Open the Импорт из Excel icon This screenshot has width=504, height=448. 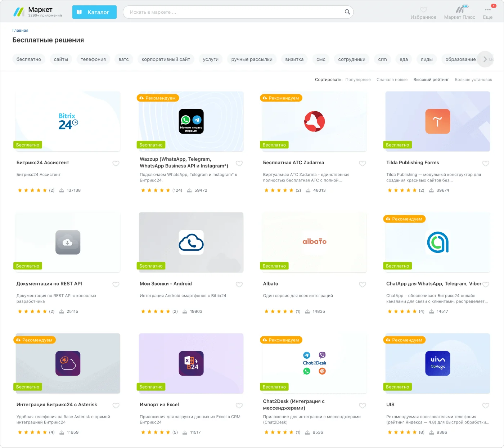(191, 363)
